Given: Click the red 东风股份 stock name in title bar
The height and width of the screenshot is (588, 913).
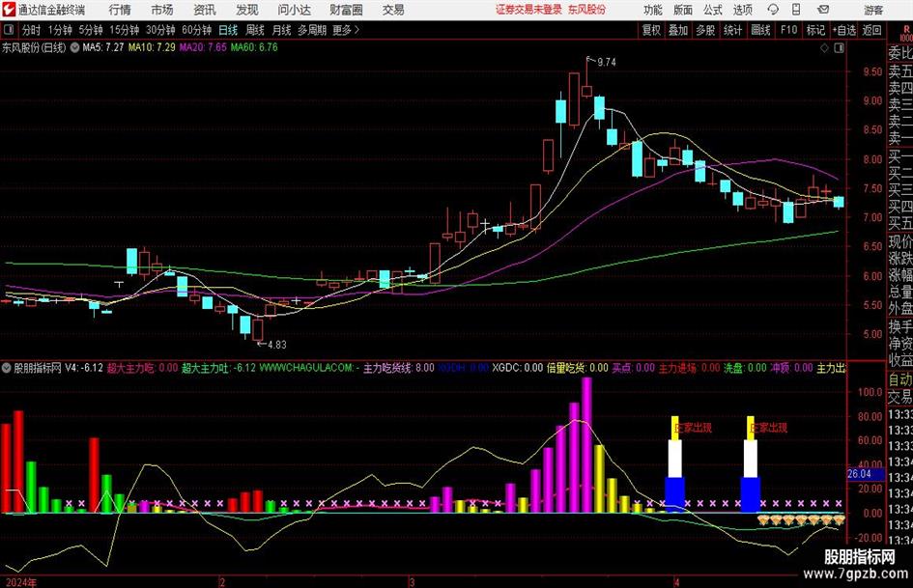Looking at the screenshot, I should (x=586, y=10).
